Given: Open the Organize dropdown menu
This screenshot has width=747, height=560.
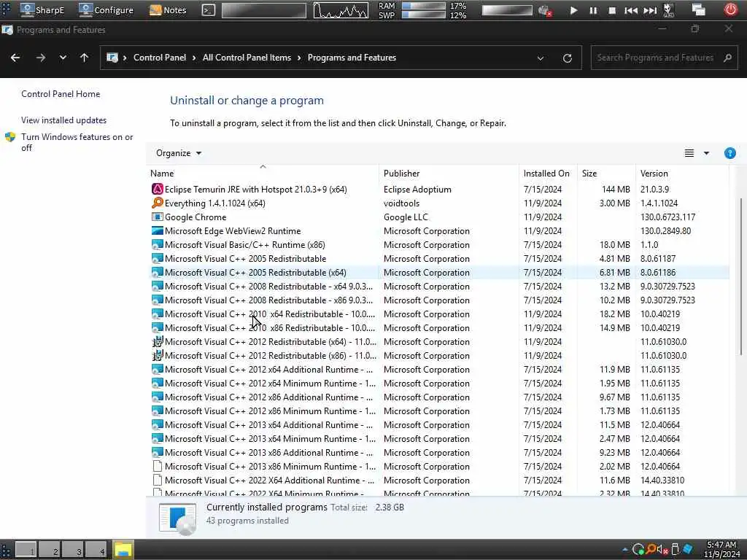Looking at the screenshot, I should click(x=179, y=153).
